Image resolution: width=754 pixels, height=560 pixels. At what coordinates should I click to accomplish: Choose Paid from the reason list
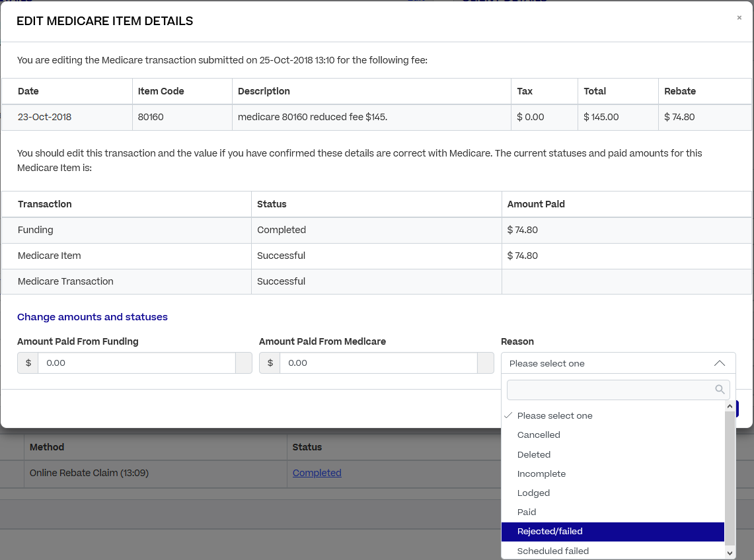(527, 512)
